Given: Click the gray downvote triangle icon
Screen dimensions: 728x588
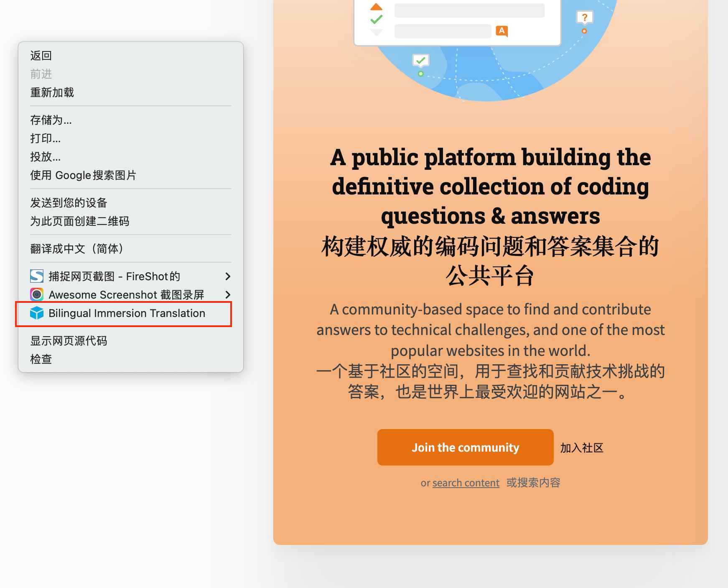Looking at the screenshot, I should point(376,31).
